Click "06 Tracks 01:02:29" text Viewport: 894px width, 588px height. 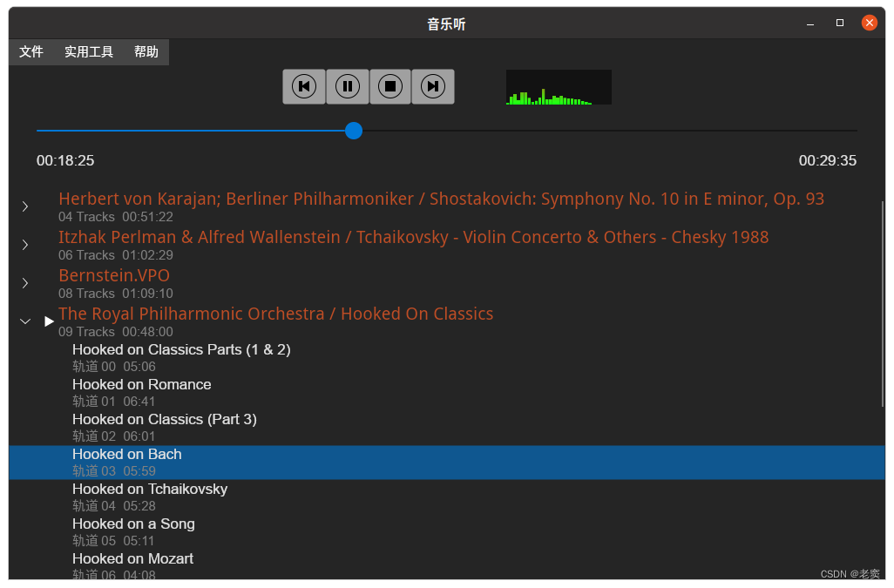point(116,255)
